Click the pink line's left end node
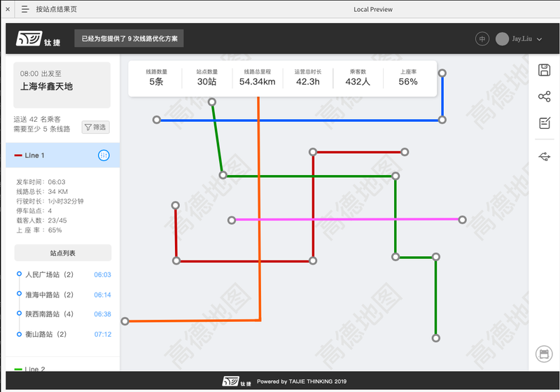The image size is (560, 392). point(232,220)
